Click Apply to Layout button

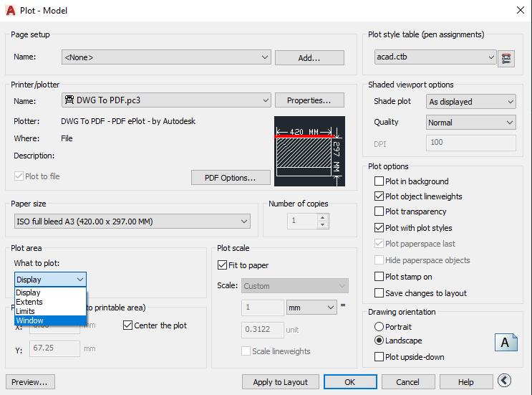tap(280, 382)
